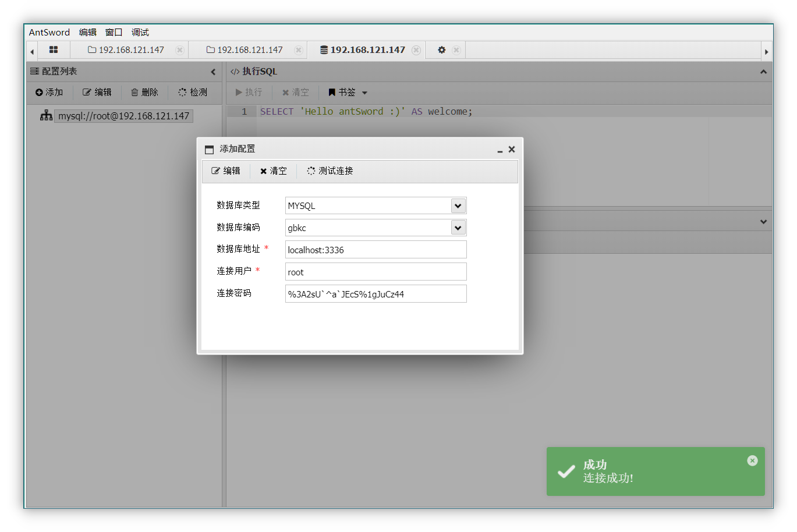Select mysql://root@192.168.121.147 config entry
The image size is (797, 532).
(x=123, y=116)
